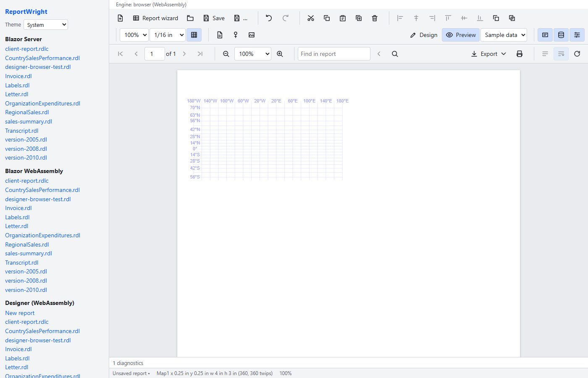The width and height of the screenshot is (588, 378).
Task: Paste from clipboard using the clipboard icon
Action: click(x=343, y=18)
